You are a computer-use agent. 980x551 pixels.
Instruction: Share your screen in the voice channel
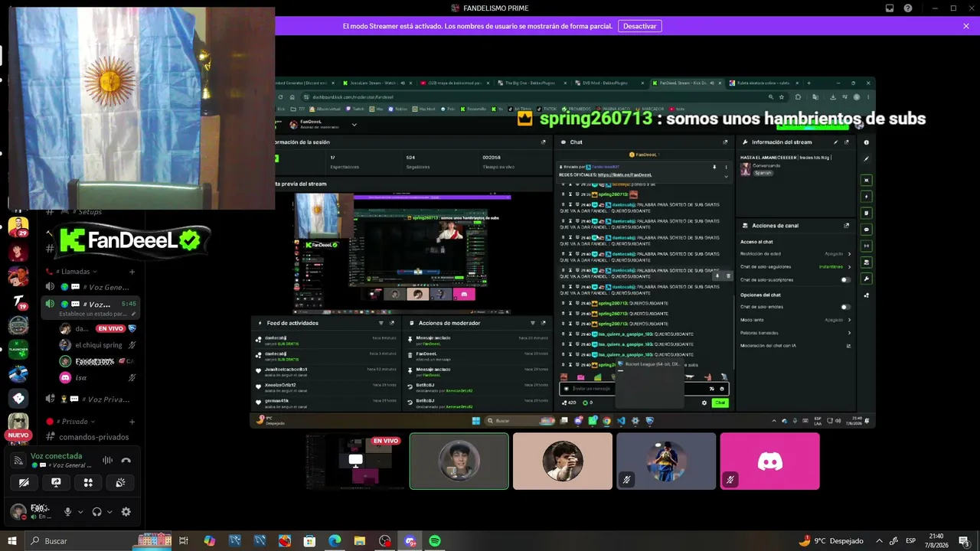point(56,482)
